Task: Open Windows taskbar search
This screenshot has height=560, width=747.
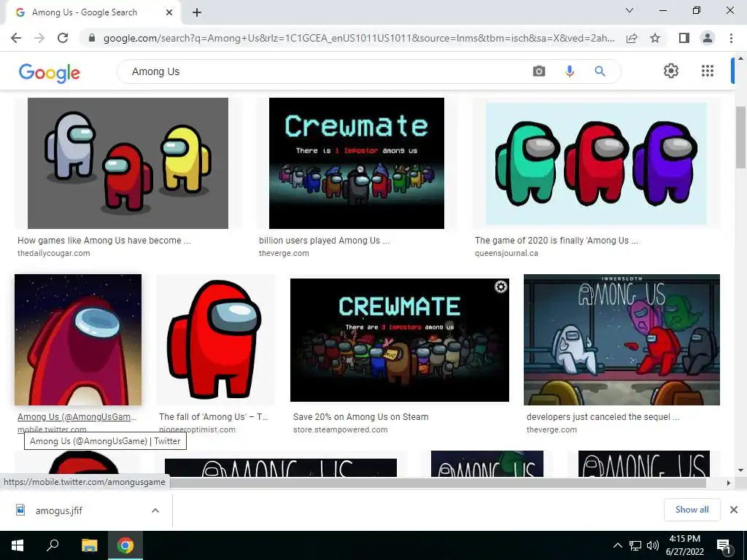Action: click(53, 545)
